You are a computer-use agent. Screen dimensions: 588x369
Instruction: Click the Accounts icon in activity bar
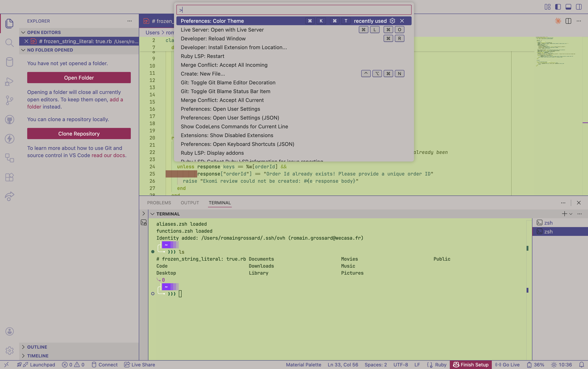click(9, 331)
